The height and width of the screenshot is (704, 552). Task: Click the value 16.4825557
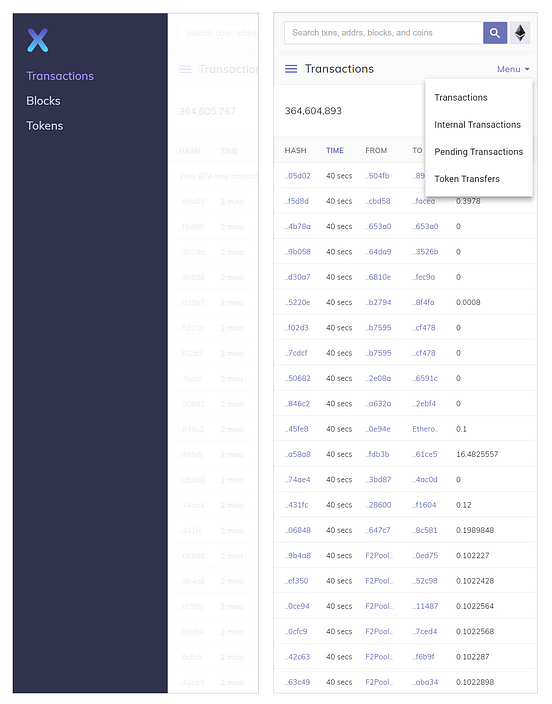pyautogui.click(x=477, y=454)
